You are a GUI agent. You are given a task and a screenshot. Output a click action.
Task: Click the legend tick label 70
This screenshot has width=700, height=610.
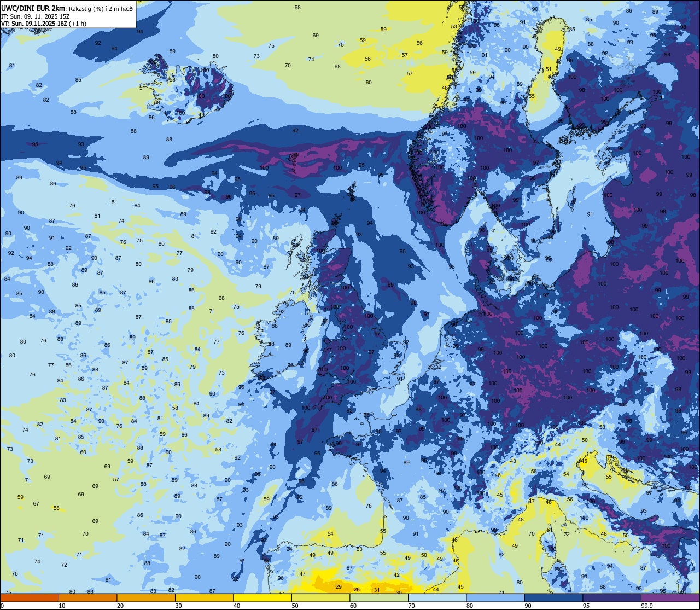[411, 606]
